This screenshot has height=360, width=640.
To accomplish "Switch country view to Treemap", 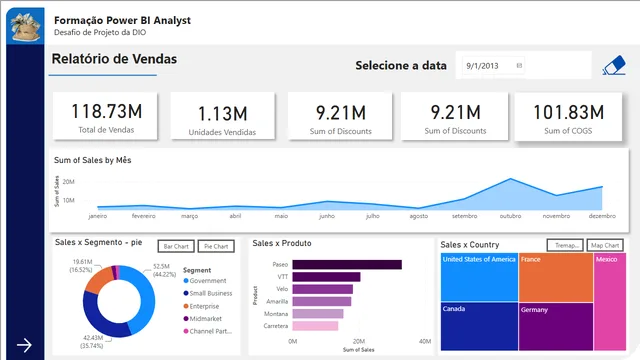I will [x=565, y=245].
